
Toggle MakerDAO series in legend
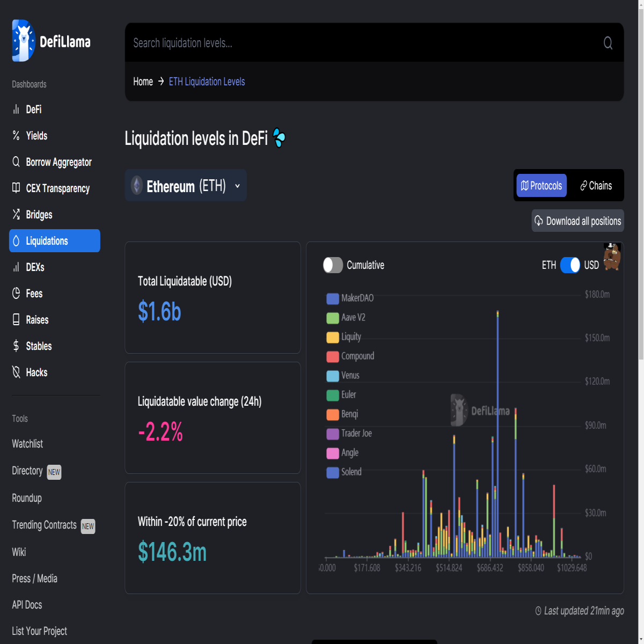pos(350,298)
